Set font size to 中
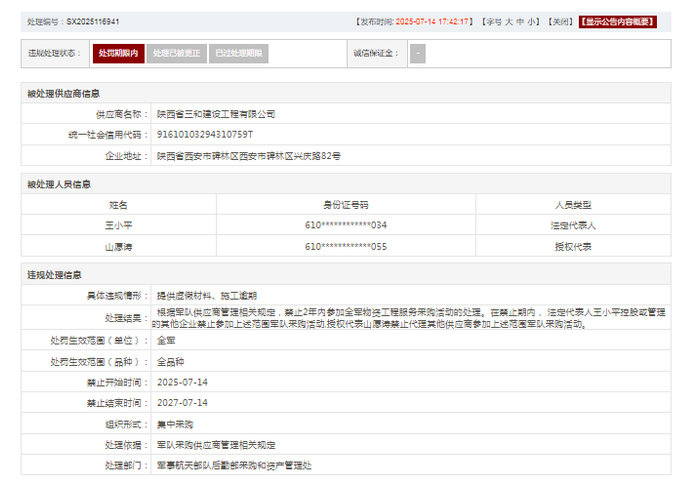This screenshot has height=485, width=700. (x=520, y=22)
